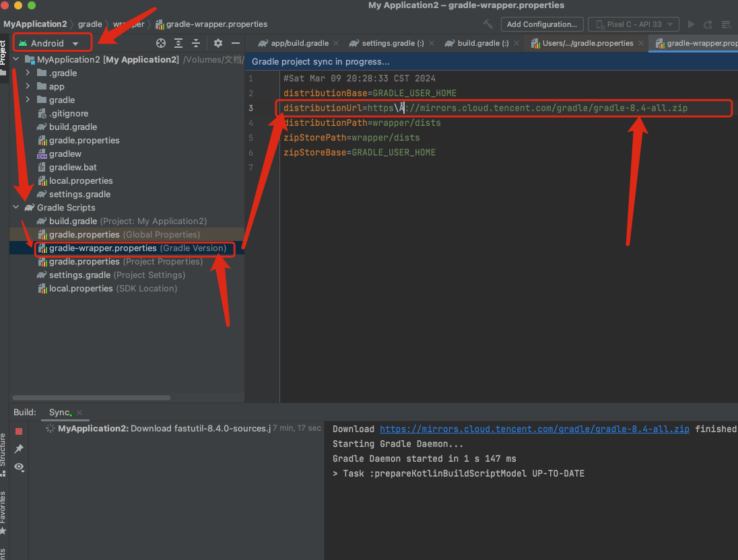
Task: Click the rerun/apply changes icon near Run
Action: (708, 24)
